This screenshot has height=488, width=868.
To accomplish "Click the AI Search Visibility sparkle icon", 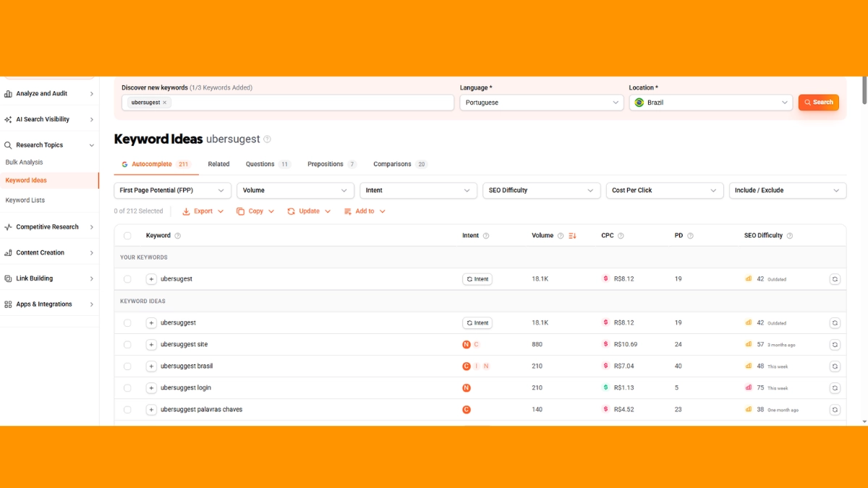I will coord(8,119).
